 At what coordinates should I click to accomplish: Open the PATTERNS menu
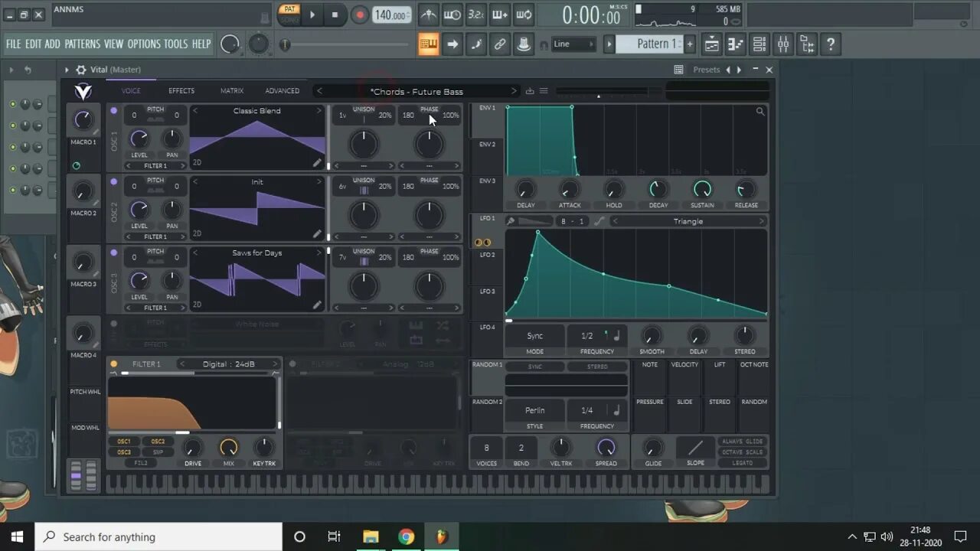(83, 44)
